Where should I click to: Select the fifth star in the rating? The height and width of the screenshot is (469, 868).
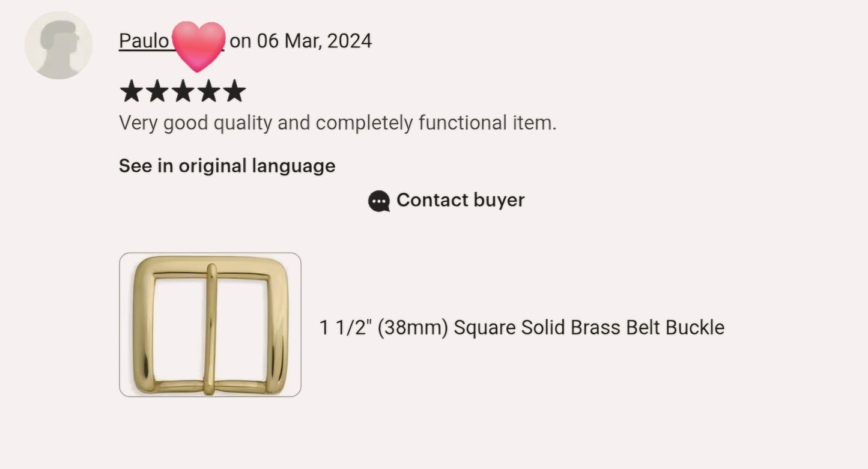coord(235,91)
